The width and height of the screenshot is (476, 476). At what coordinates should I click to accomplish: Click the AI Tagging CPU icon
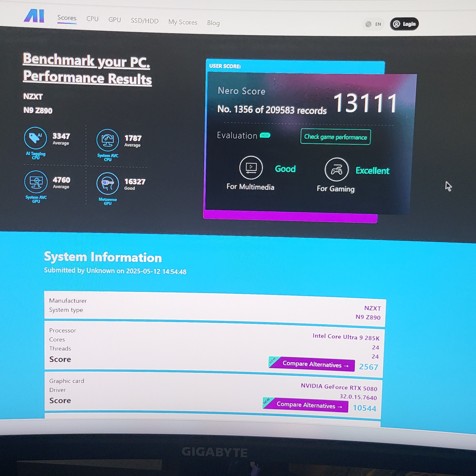pos(35,138)
